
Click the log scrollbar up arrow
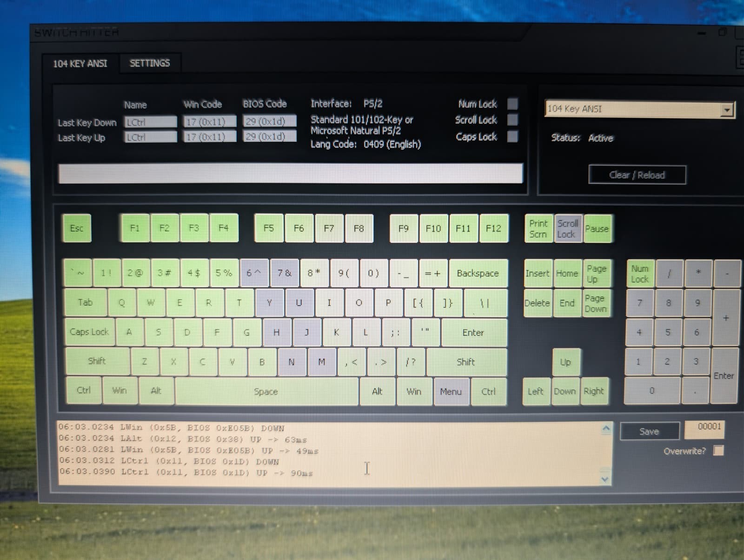tap(606, 428)
